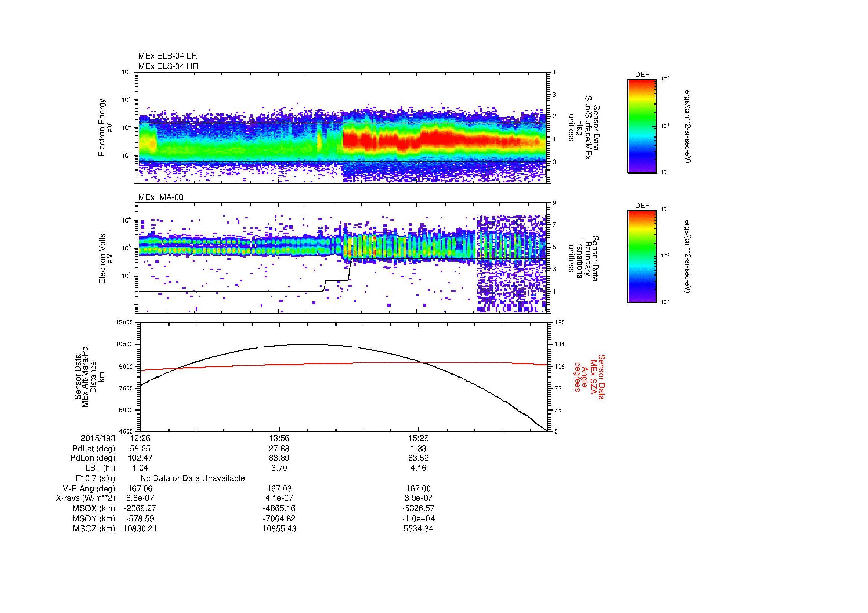868x613 pixels.
Task: Click the X-rays value '3.9e-07'
Action: pos(419,498)
